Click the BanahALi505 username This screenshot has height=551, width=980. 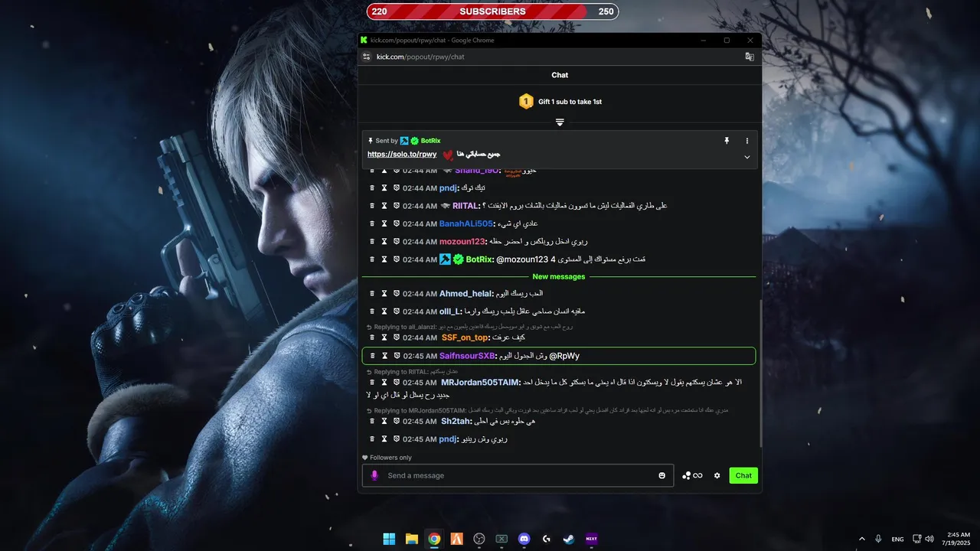[x=467, y=224]
